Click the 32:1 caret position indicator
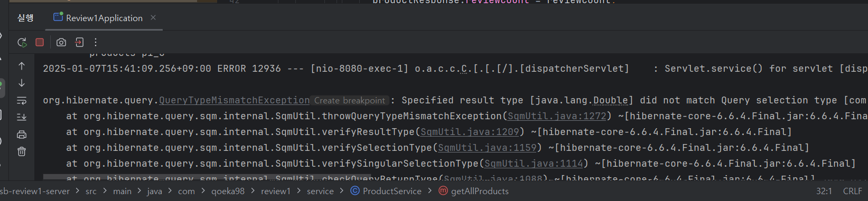 coord(824,191)
